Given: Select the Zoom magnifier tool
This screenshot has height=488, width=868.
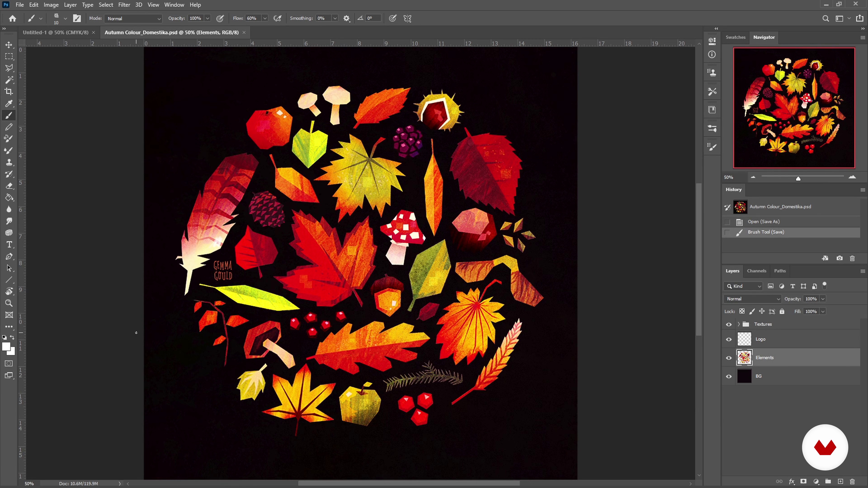Looking at the screenshot, I should click(x=9, y=303).
